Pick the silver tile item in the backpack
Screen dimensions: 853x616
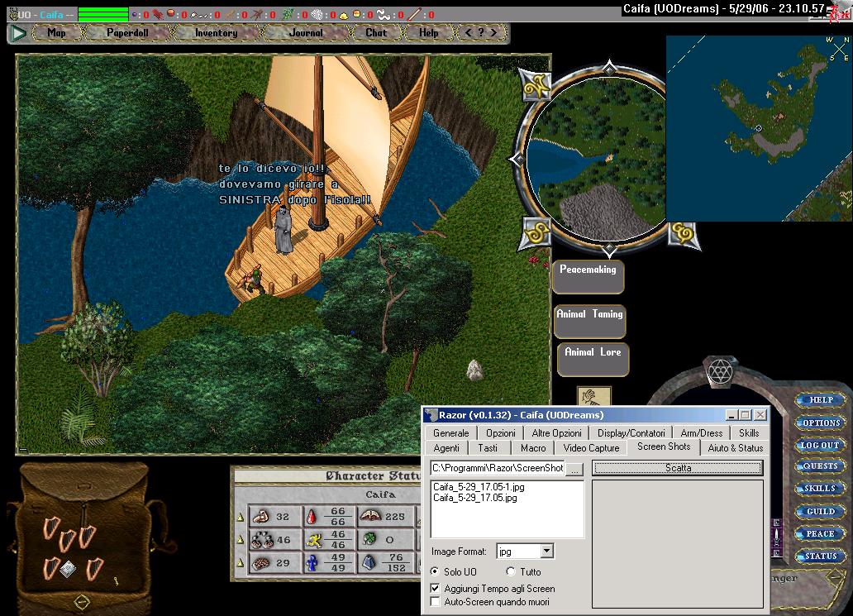68,569
